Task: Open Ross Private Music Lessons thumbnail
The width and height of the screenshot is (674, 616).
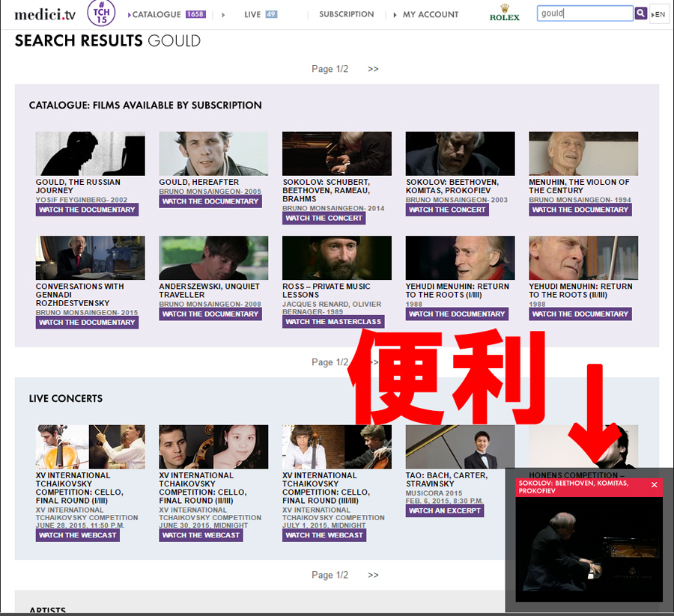Action: [x=337, y=257]
